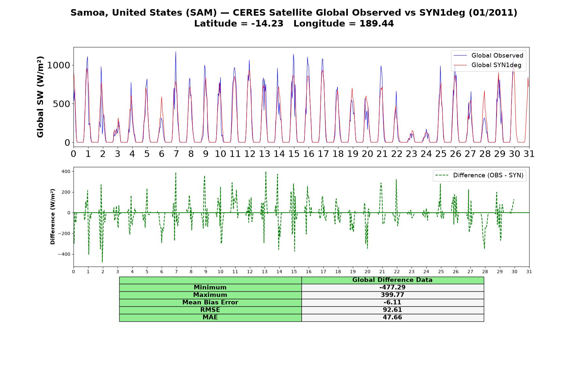588x392 pixels.
Task: Click the blue line sample in legend
Action: click(461, 56)
